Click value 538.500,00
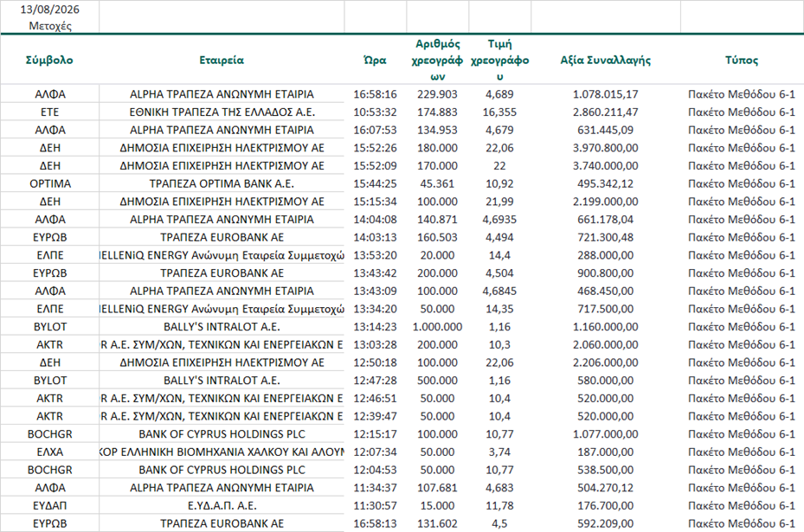This screenshot has height=532, width=804. click(606, 470)
